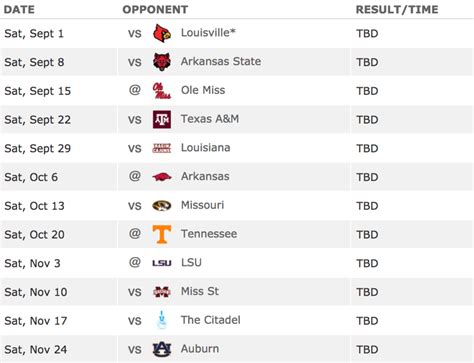
Task: Open the Louisville team link
Action: [x=208, y=33]
